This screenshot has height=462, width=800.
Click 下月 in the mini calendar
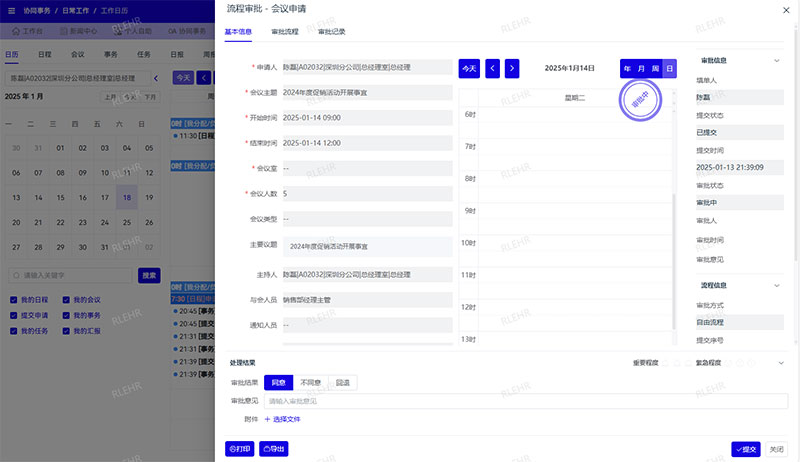tap(149, 97)
